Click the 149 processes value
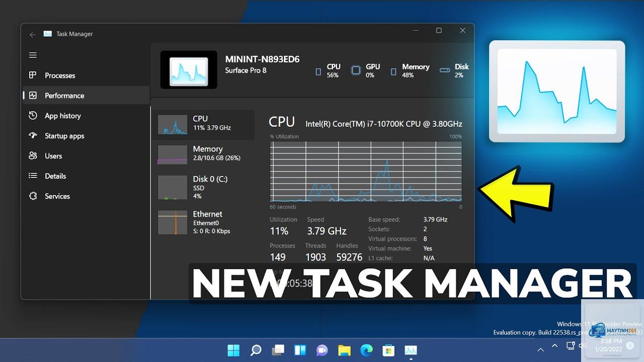Viewport: 644px width, 362px height. click(278, 257)
